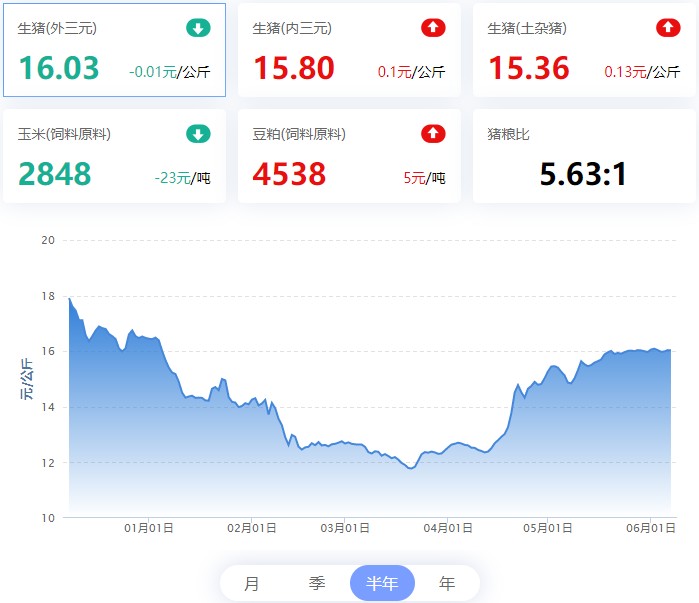The image size is (699, 603).
Task: Select the 玉米 2848 price card
Action: pyautogui.click(x=115, y=156)
